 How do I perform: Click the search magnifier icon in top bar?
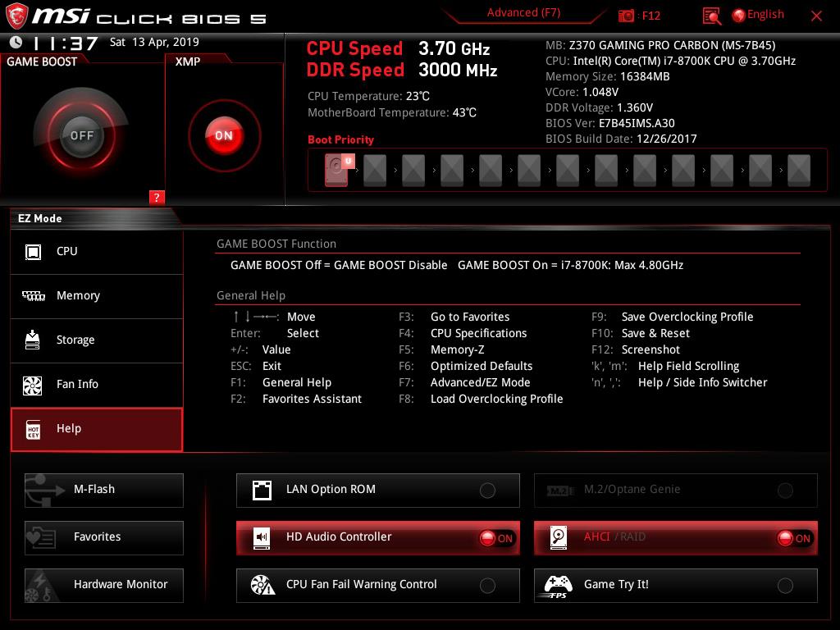click(x=712, y=16)
